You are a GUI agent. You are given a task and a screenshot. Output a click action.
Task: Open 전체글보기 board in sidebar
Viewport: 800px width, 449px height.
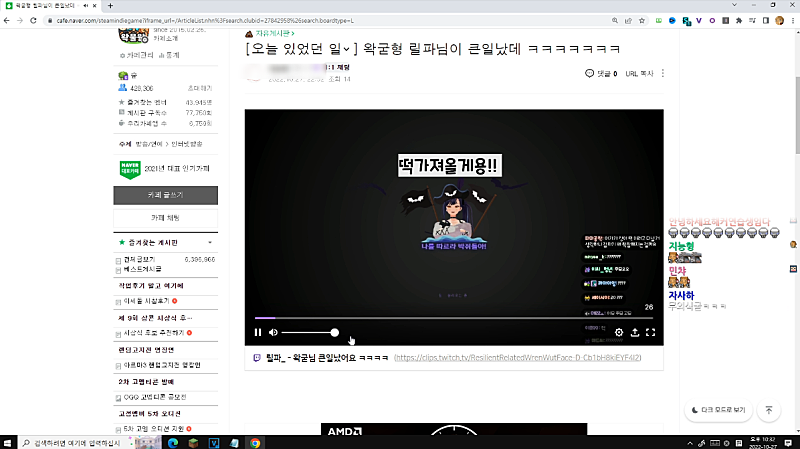coord(139,259)
